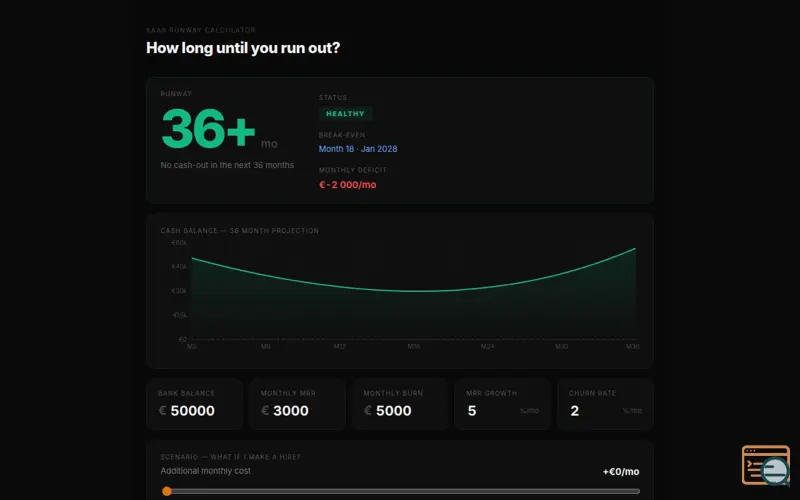Click the break-even text 'Month 18 · Jan 2028'

(x=358, y=149)
